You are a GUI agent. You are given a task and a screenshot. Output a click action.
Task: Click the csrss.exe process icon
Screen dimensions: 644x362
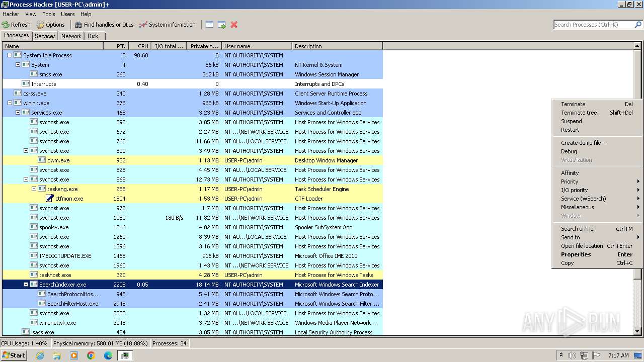18,94
